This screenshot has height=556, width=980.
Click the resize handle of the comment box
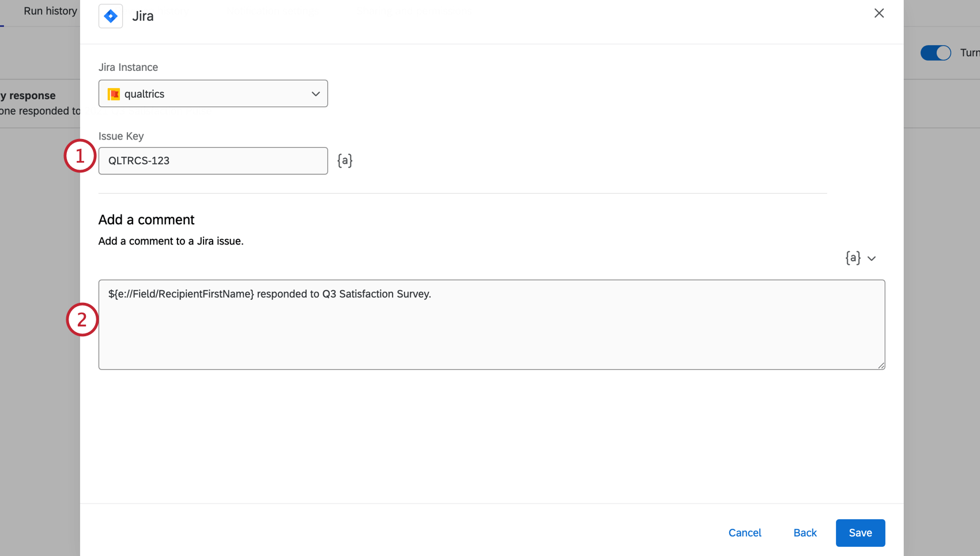coord(881,365)
